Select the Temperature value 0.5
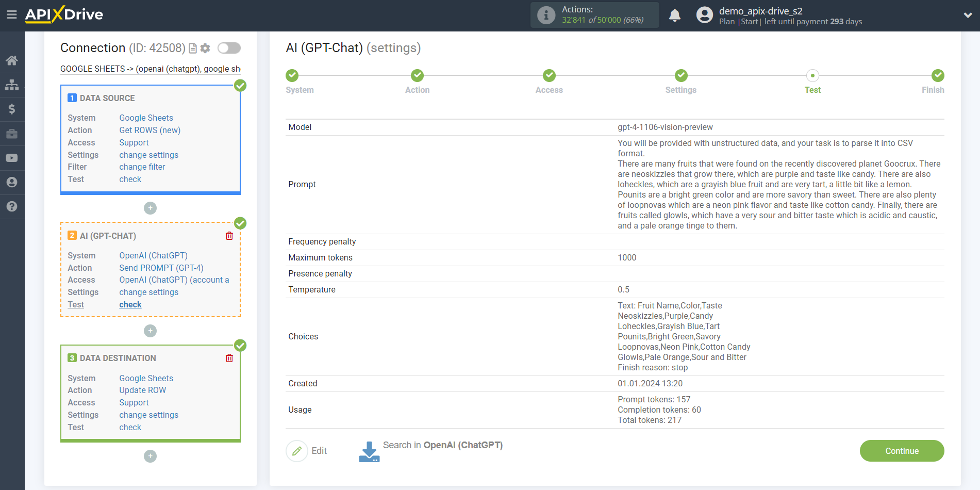 click(623, 290)
